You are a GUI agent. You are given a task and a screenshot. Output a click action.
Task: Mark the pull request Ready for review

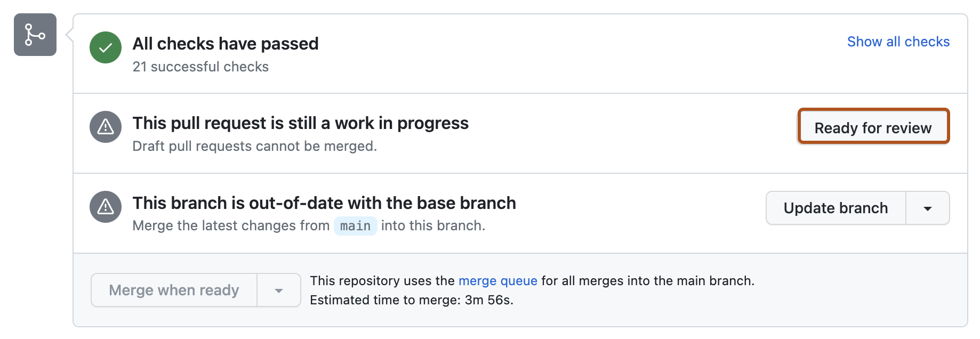tap(873, 127)
